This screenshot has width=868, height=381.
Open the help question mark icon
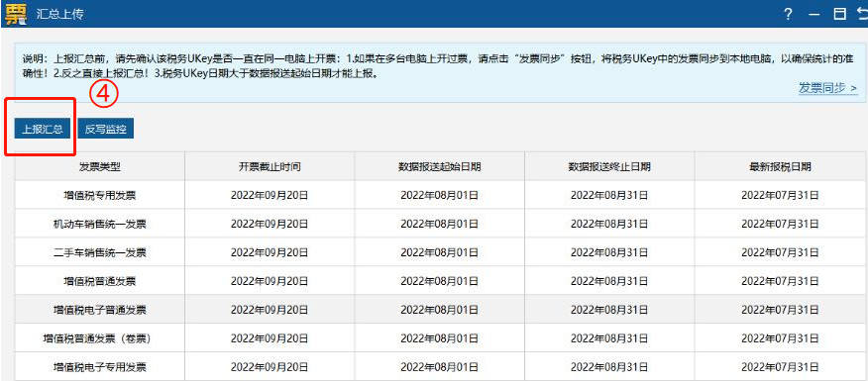click(x=788, y=15)
